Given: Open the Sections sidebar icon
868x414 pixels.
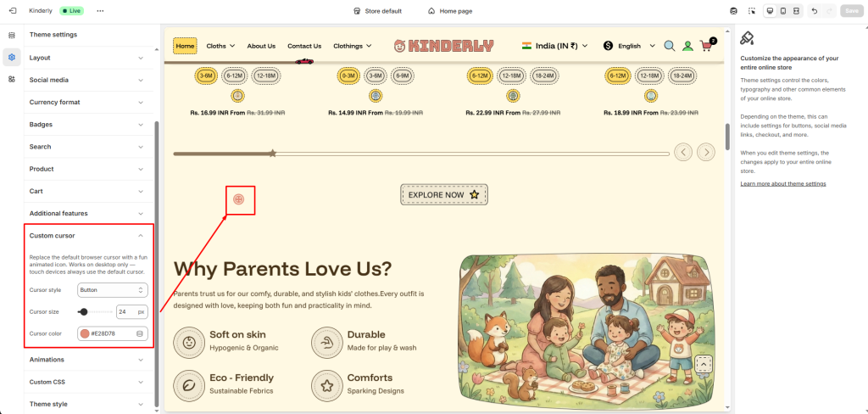Looking at the screenshot, I should pyautogui.click(x=12, y=35).
